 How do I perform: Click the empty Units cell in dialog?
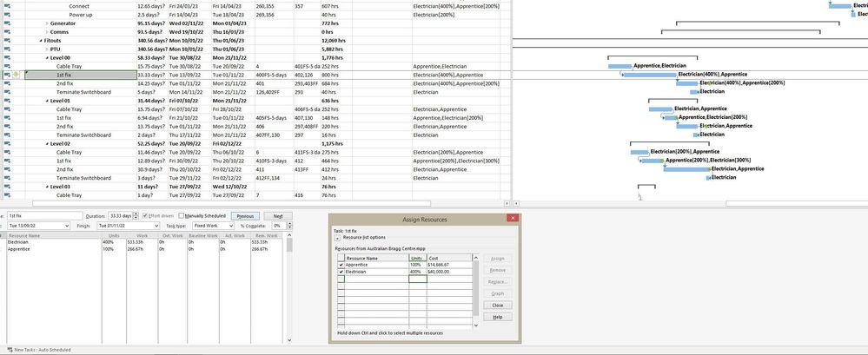pyautogui.click(x=417, y=279)
